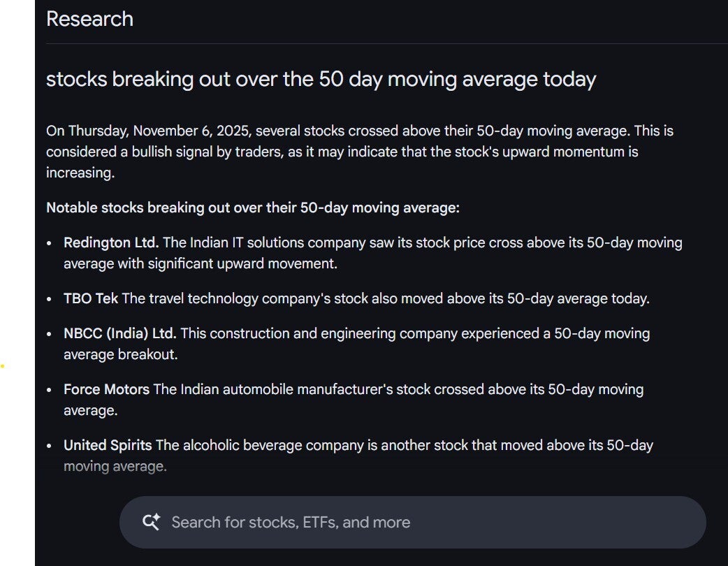Click the bullet icon beside United Spirits
Image resolution: width=728 pixels, height=566 pixels.
tap(49, 447)
